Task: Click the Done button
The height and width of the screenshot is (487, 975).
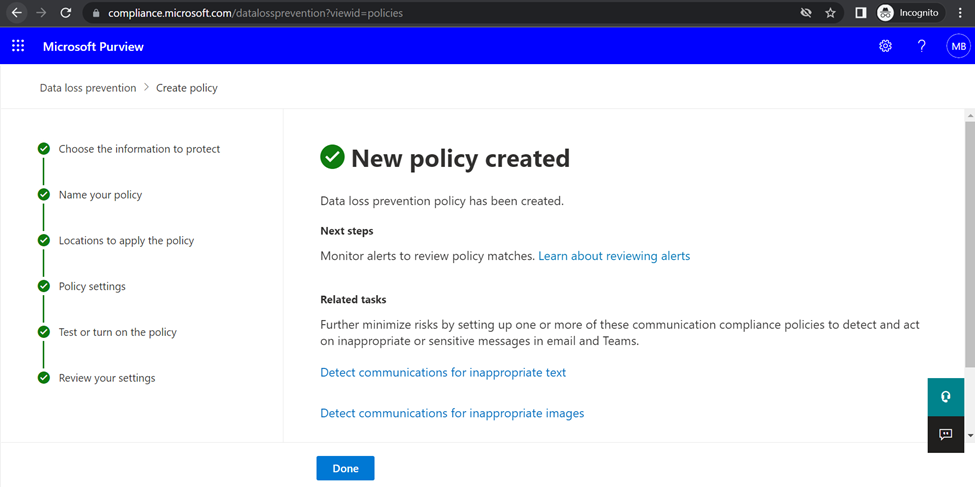Action: pyautogui.click(x=345, y=468)
